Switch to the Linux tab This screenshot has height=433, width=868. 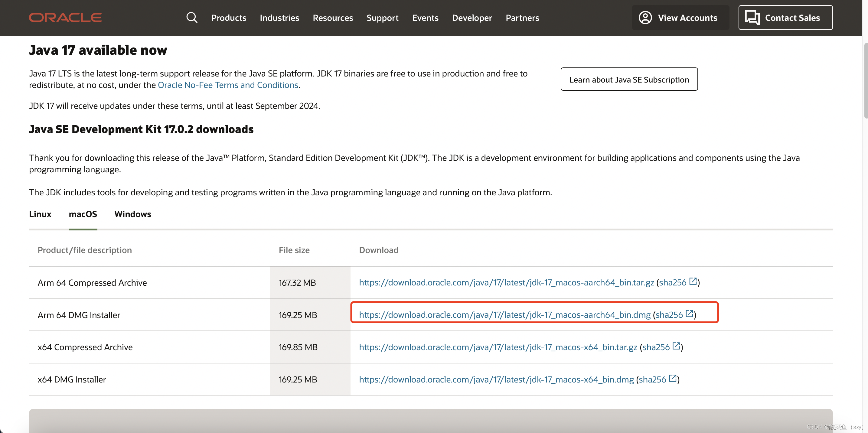40,214
